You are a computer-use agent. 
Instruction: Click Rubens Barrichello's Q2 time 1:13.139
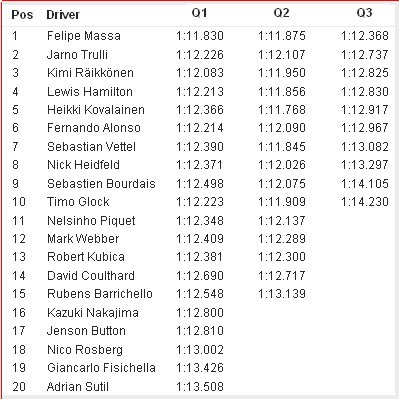pos(282,294)
